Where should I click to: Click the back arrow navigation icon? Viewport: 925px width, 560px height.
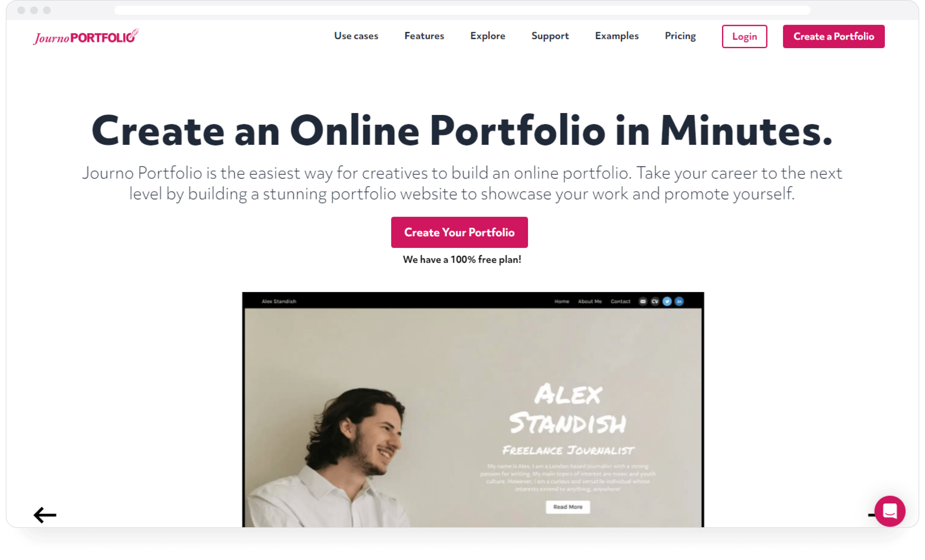pyautogui.click(x=44, y=514)
